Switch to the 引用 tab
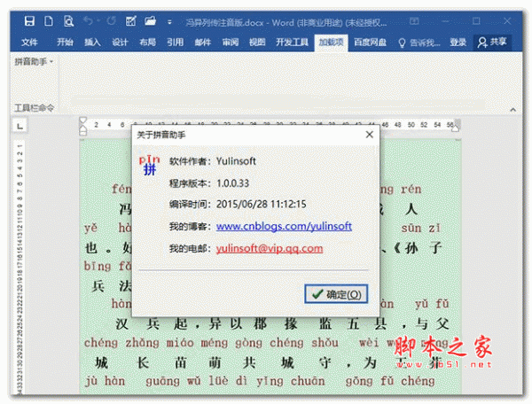The image size is (532, 404). click(175, 43)
